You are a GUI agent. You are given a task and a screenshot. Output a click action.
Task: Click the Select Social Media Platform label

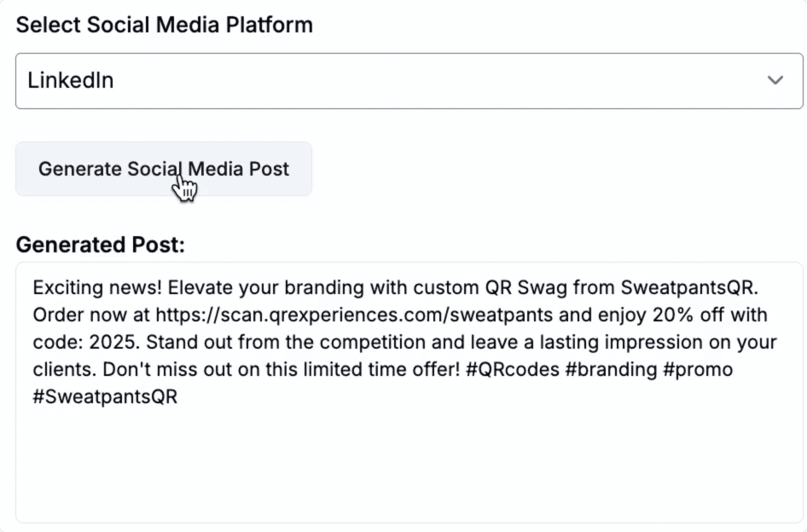[164, 25]
